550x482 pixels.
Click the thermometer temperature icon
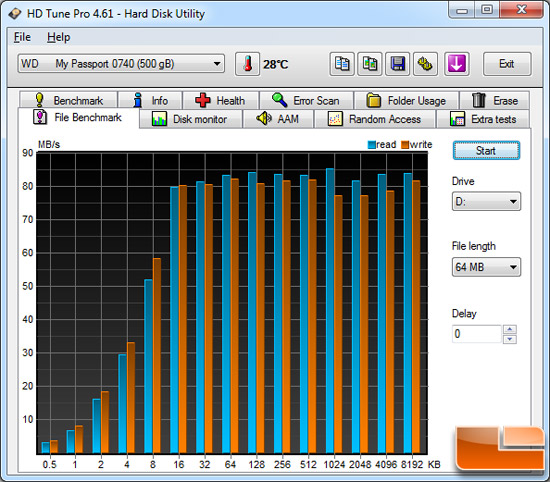tap(247, 64)
